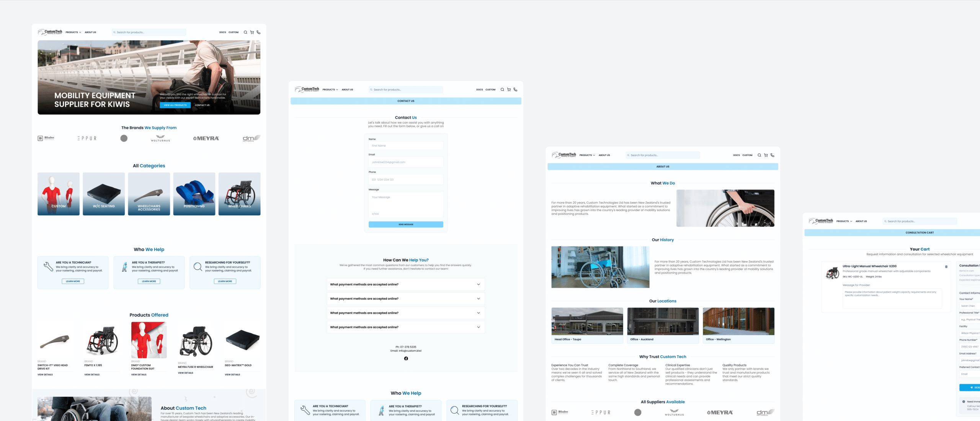Click the wrench technician icon on the Home page
Screen dimensions: 980x421
pos(48,266)
